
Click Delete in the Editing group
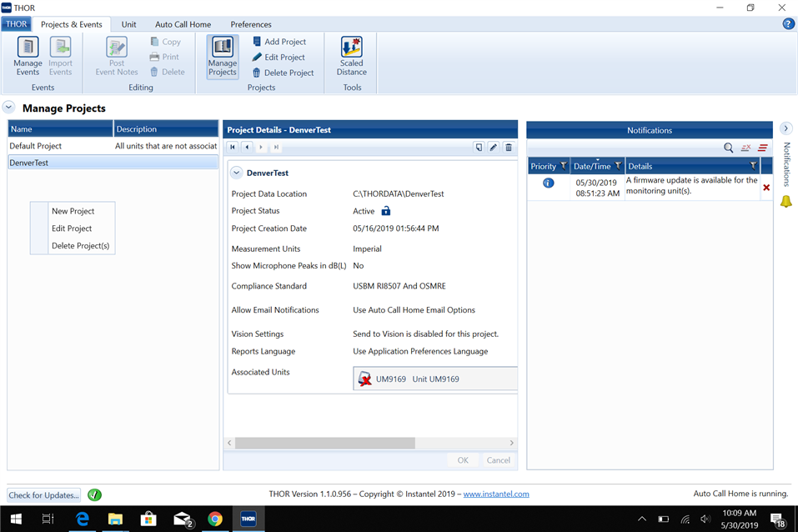[168, 72]
